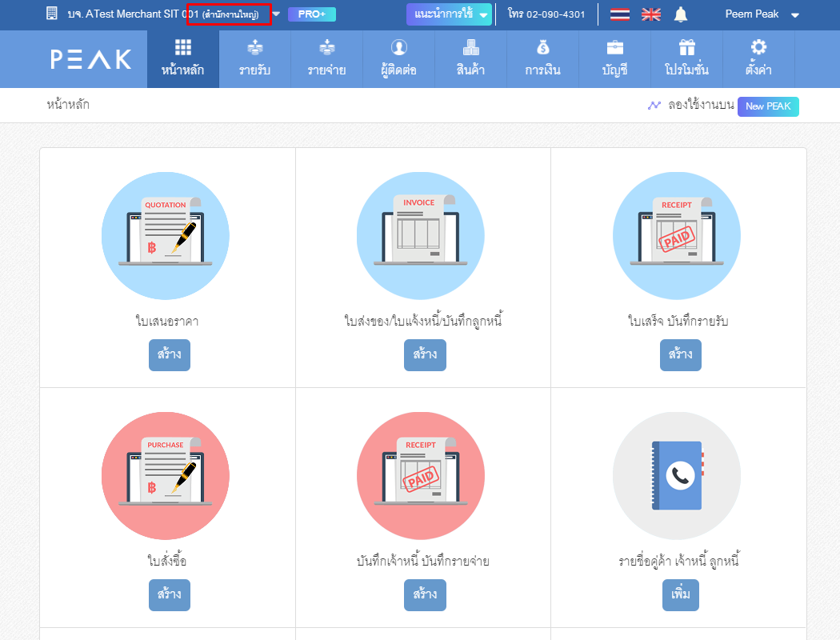Click the PRO+ plan badge
Screen dimensions: 840x640
[x=312, y=14]
